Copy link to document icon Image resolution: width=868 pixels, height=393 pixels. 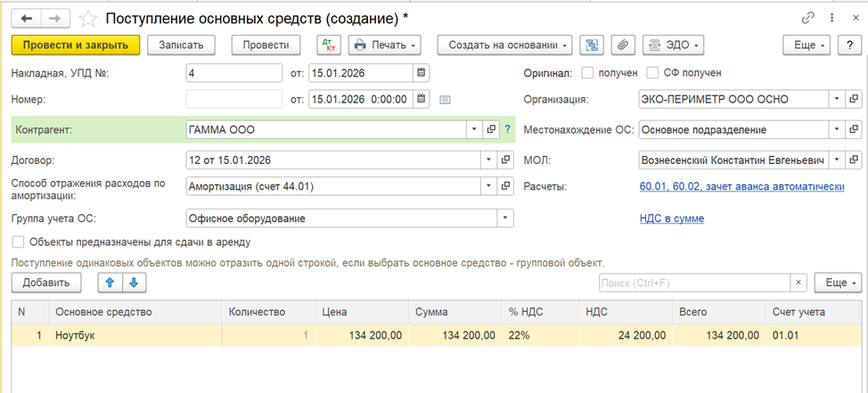coord(808,18)
